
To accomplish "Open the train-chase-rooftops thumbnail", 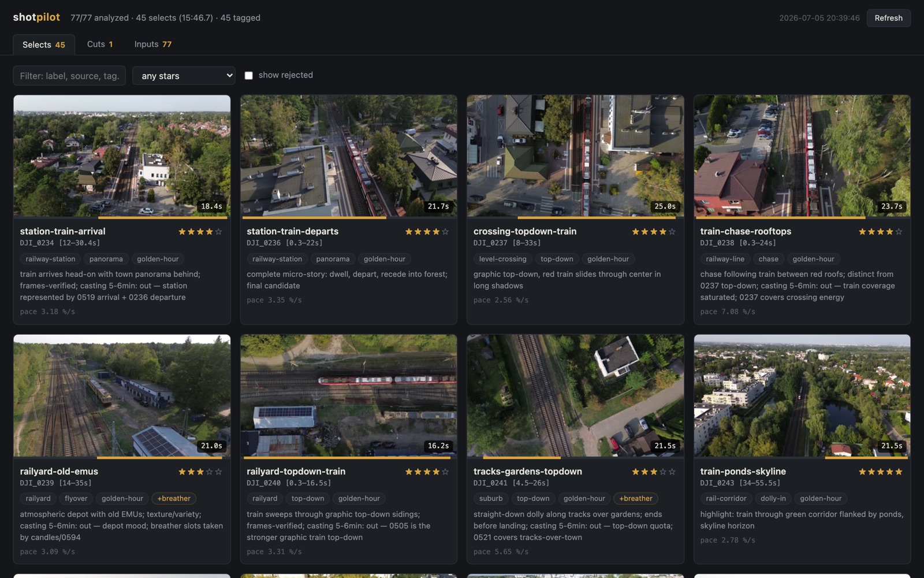I will click(802, 156).
